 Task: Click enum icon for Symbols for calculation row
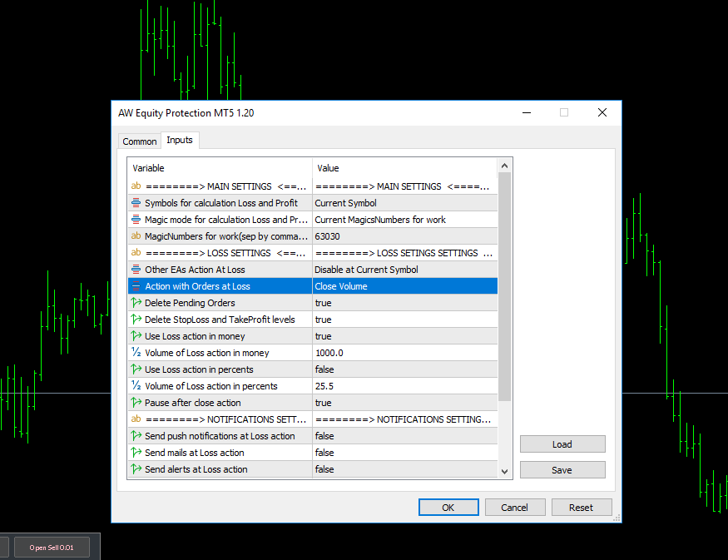click(136, 203)
